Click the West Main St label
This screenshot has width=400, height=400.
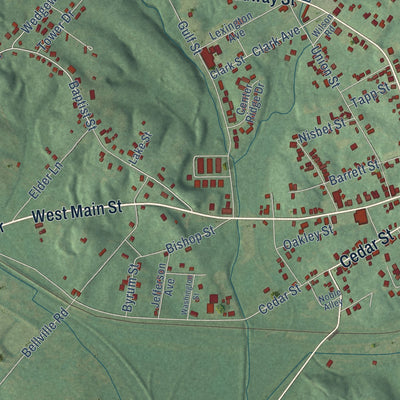pos(77,212)
